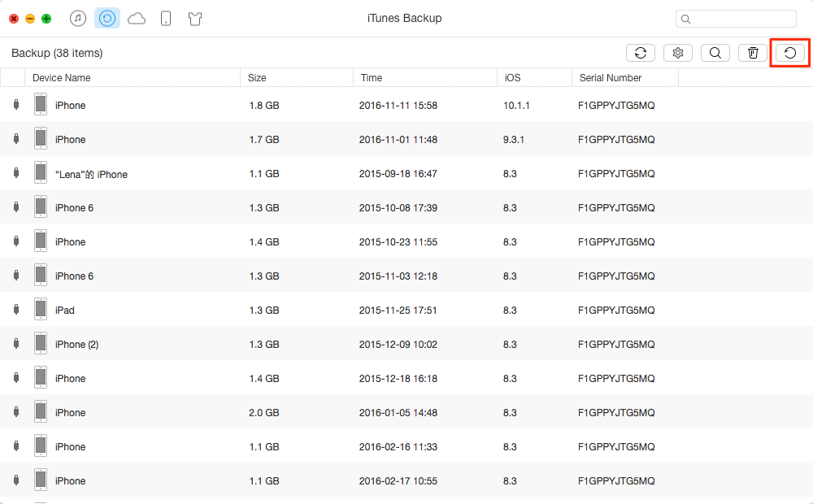Click the trash delete button
Image resolution: width=813 pixels, height=504 pixels.
[753, 53]
